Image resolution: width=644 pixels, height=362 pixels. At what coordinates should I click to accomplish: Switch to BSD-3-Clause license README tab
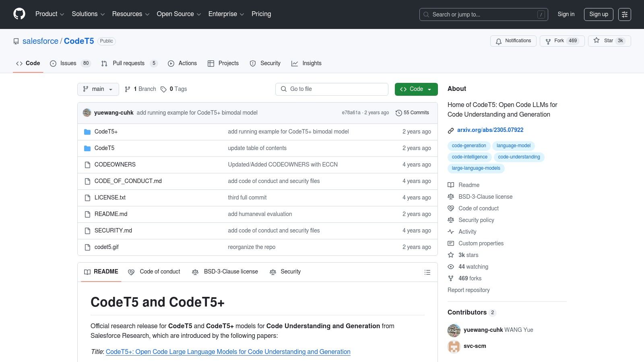(225, 272)
